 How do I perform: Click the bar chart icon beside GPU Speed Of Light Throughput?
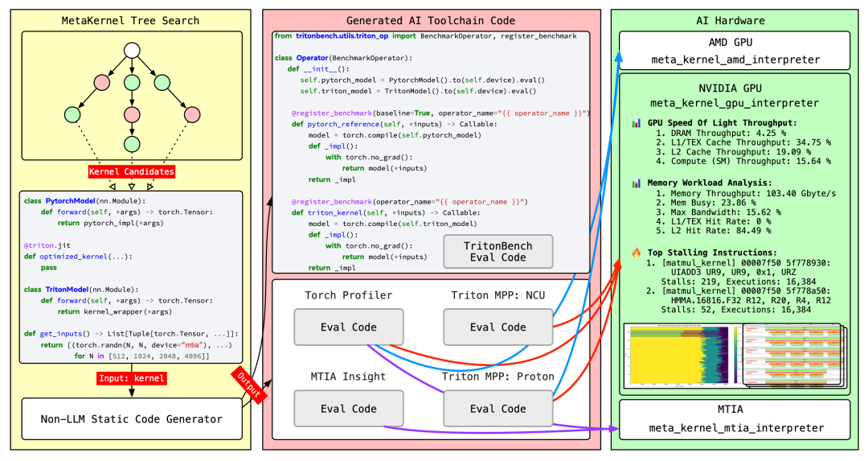[x=637, y=123]
